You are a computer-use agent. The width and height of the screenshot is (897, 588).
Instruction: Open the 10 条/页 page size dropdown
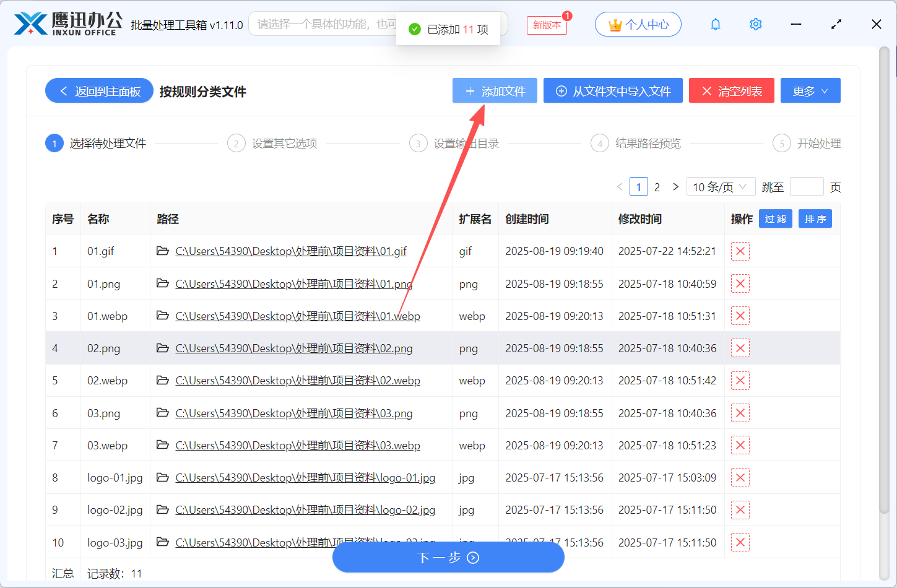(x=721, y=186)
